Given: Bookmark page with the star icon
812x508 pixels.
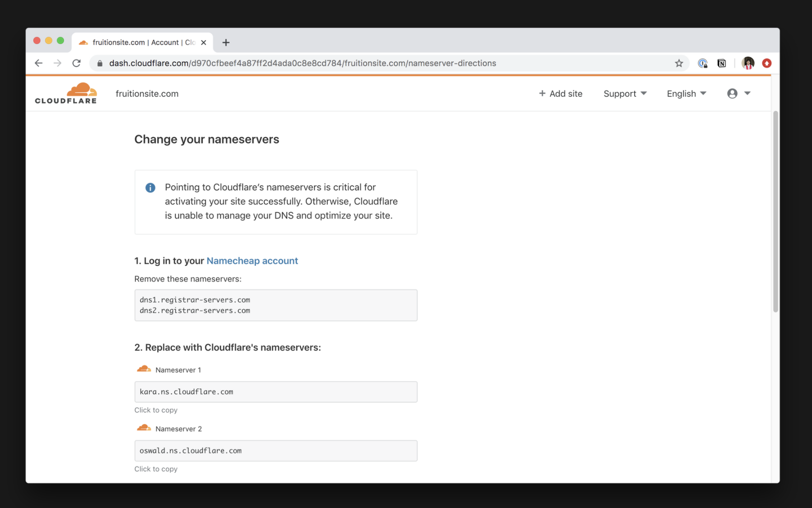Looking at the screenshot, I should tap(679, 63).
